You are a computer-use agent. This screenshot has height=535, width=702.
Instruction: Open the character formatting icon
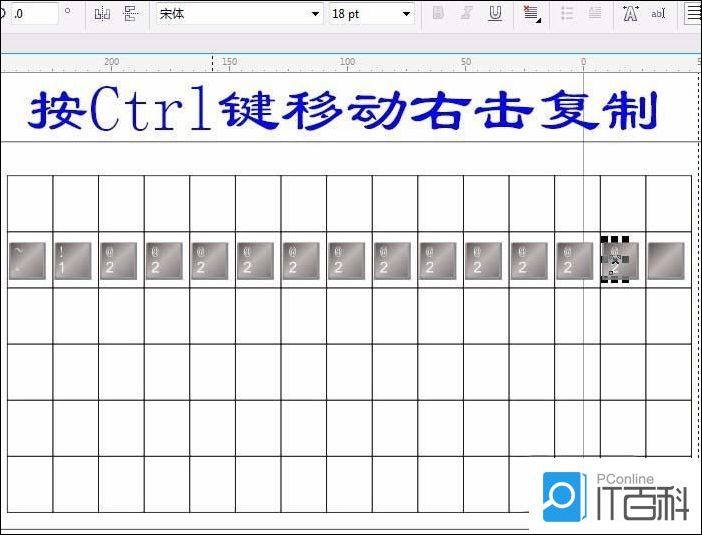[x=630, y=14]
